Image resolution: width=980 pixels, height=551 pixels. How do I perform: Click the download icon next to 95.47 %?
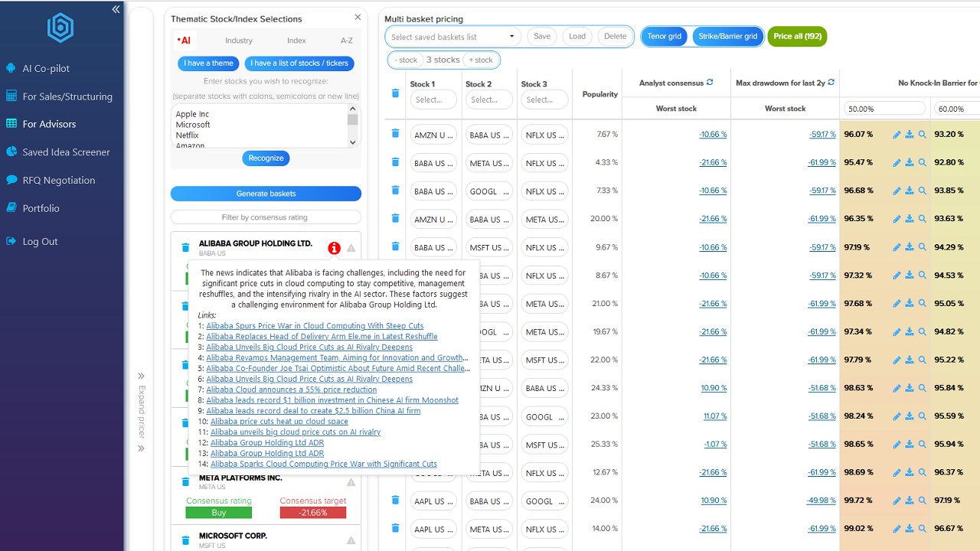(x=910, y=162)
